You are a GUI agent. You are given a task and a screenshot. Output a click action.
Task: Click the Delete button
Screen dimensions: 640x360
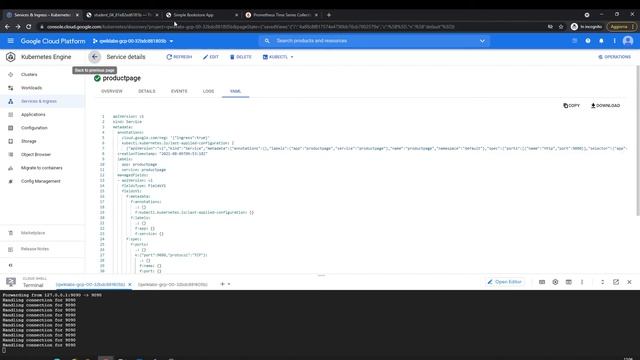click(x=241, y=57)
